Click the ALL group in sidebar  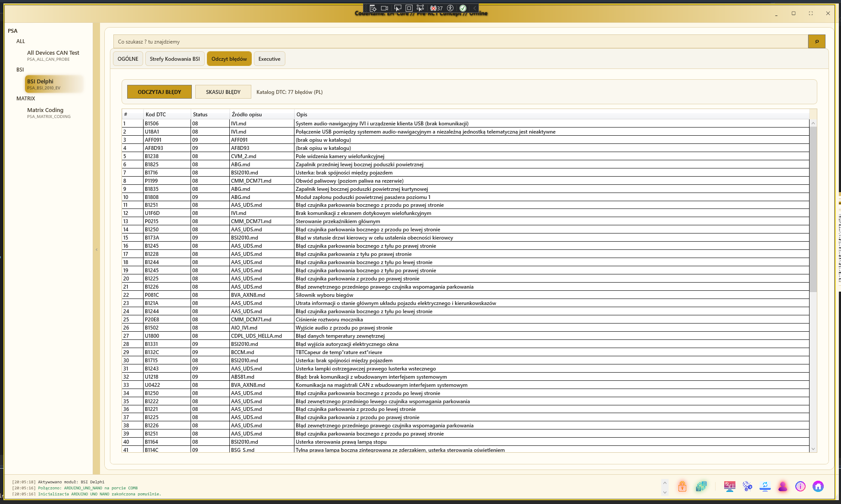click(21, 41)
